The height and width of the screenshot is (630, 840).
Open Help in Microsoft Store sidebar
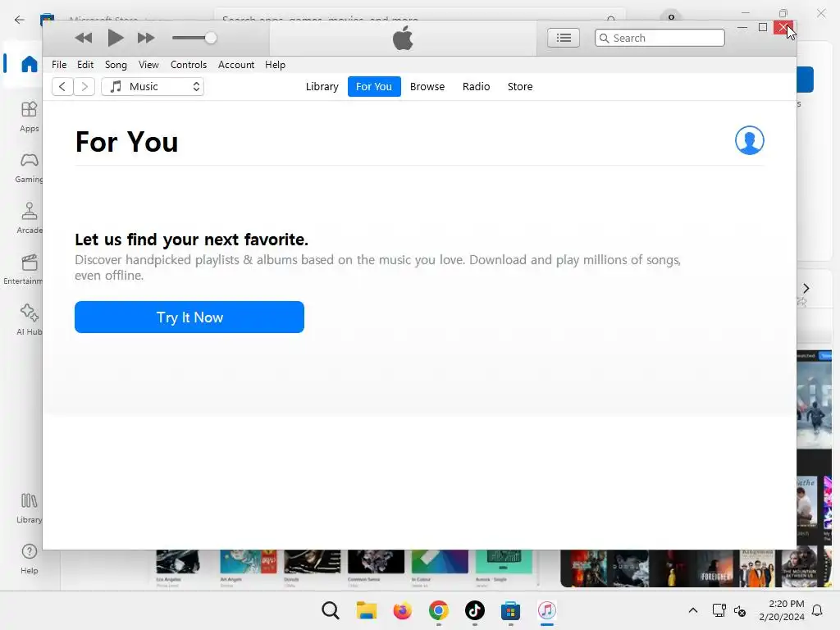pyautogui.click(x=29, y=559)
